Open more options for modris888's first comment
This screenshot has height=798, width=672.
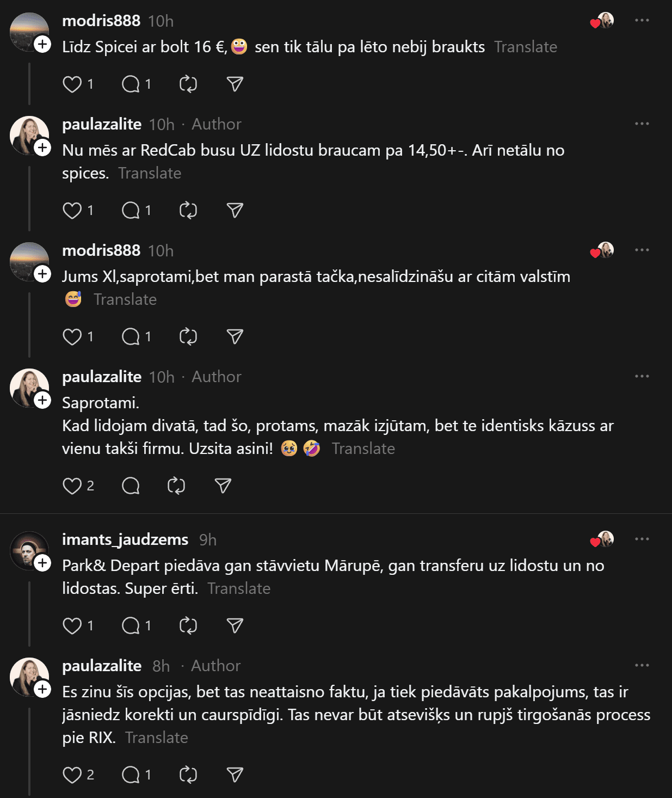click(x=642, y=21)
